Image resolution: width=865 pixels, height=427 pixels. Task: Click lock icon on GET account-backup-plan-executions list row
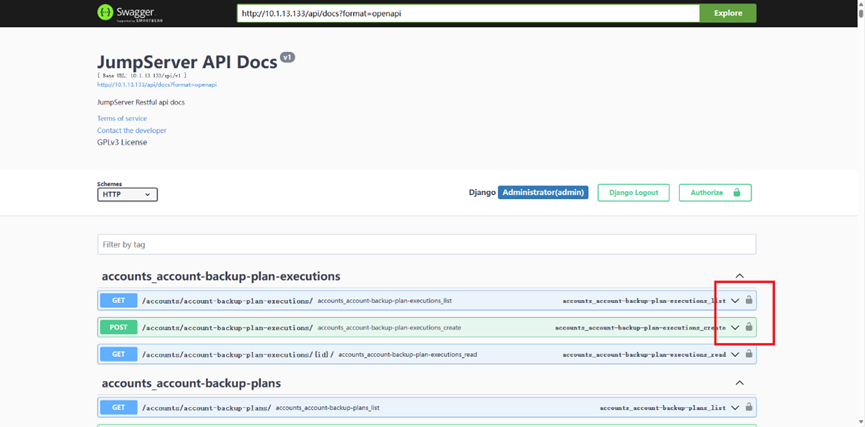749,300
